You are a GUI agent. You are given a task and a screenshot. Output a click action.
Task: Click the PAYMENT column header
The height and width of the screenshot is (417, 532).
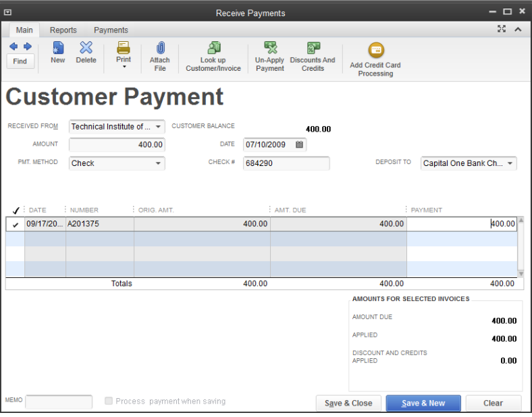tap(427, 211)
